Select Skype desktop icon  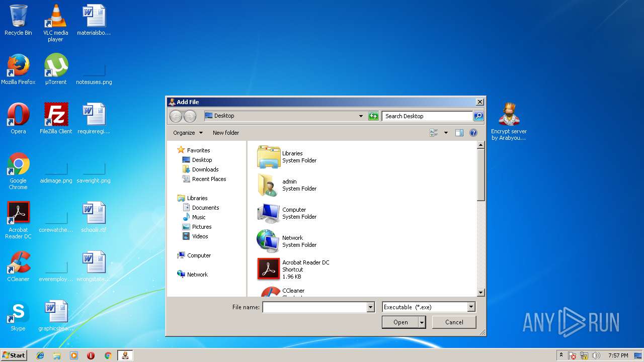tap(18, 316)
